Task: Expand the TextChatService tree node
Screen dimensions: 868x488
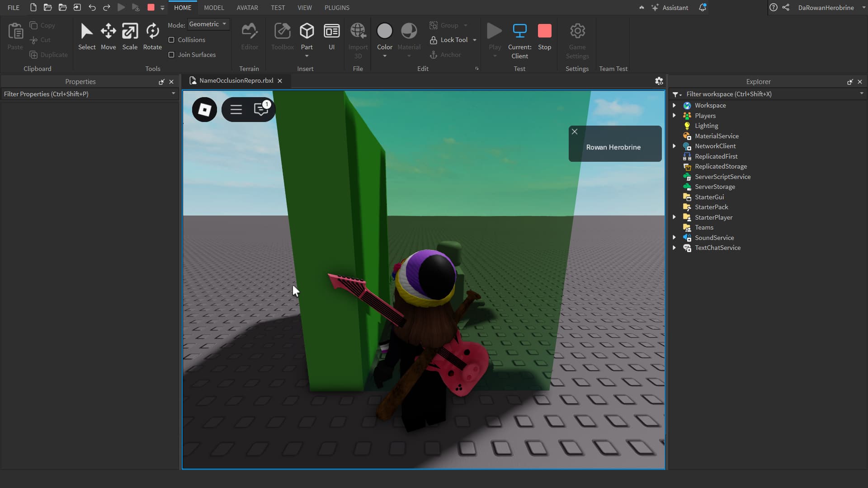Action: coord(674,248)
